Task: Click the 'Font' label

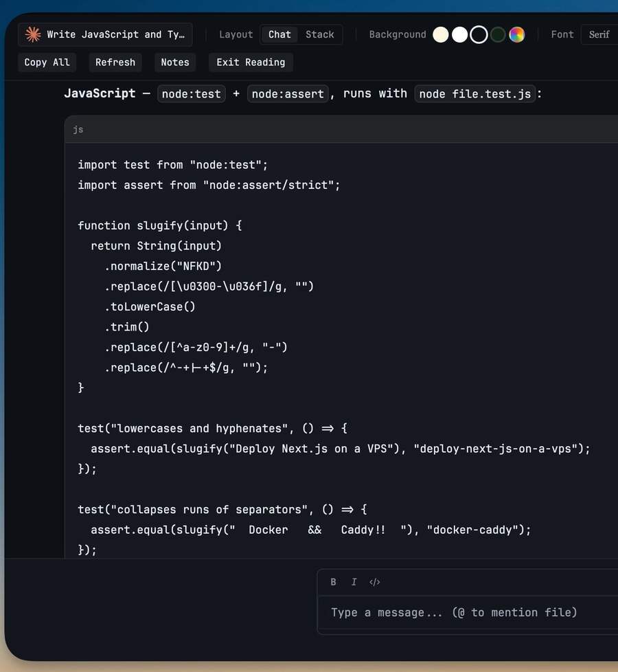Action: tap(562, 34)
